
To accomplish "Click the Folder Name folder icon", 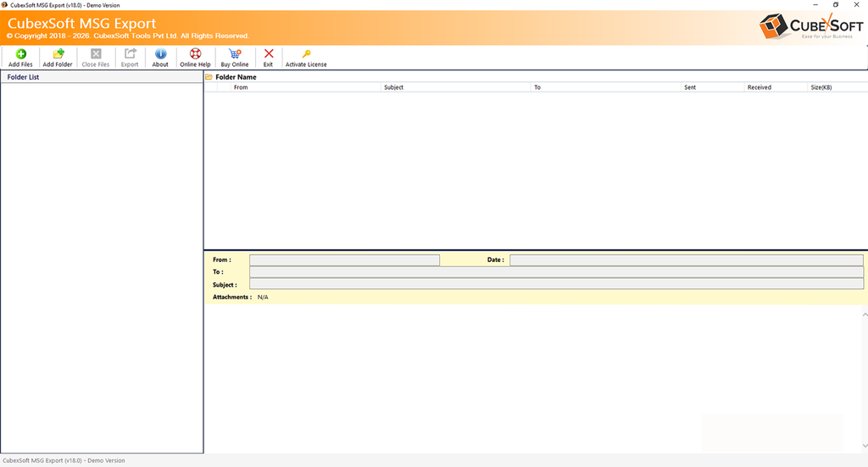I will coord(209,77).
